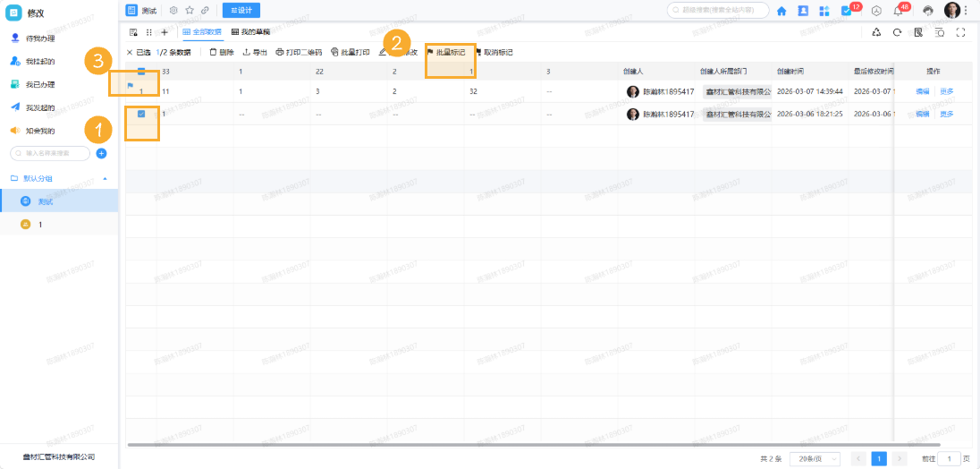Uncheck the selected second row checkbox
Viewport: 980px width, 469px height.
pos(141,114)
